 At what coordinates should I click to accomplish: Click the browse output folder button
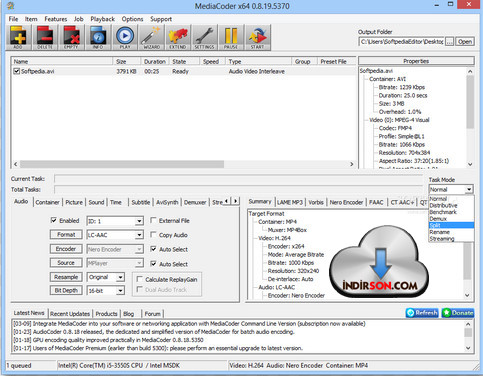pos(450,42)
